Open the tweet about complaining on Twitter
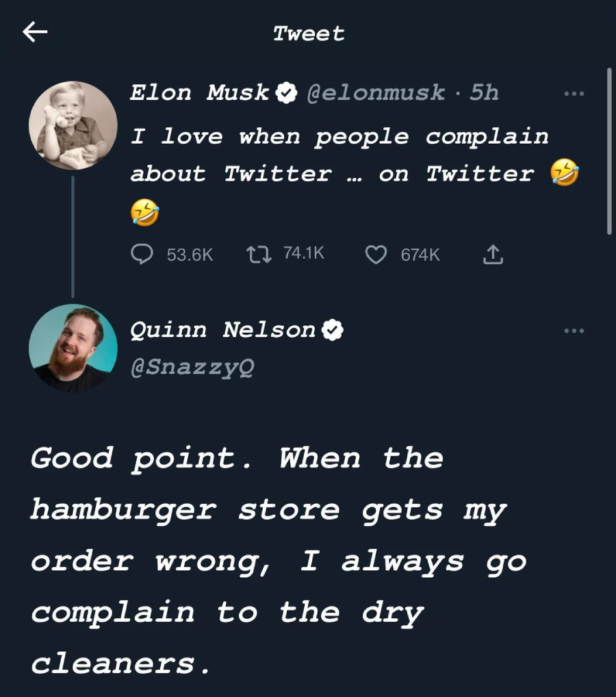 coord(339,155)
